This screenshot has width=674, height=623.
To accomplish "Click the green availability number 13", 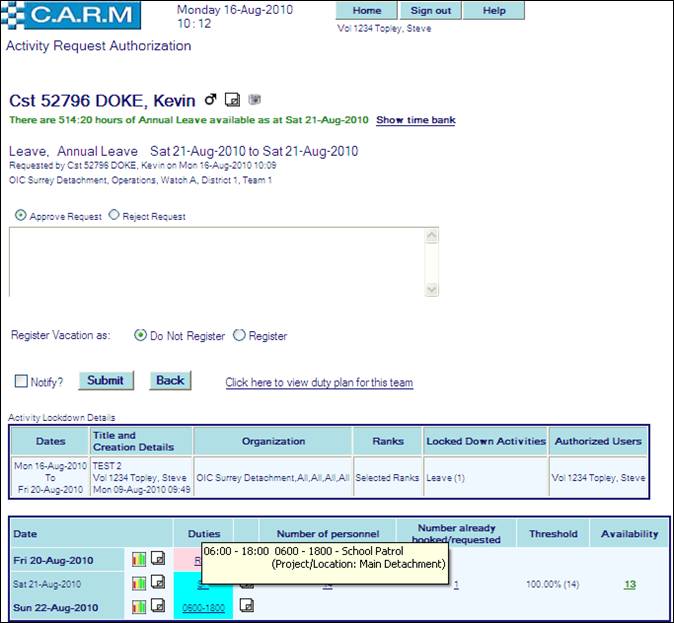I will (630, 584).
